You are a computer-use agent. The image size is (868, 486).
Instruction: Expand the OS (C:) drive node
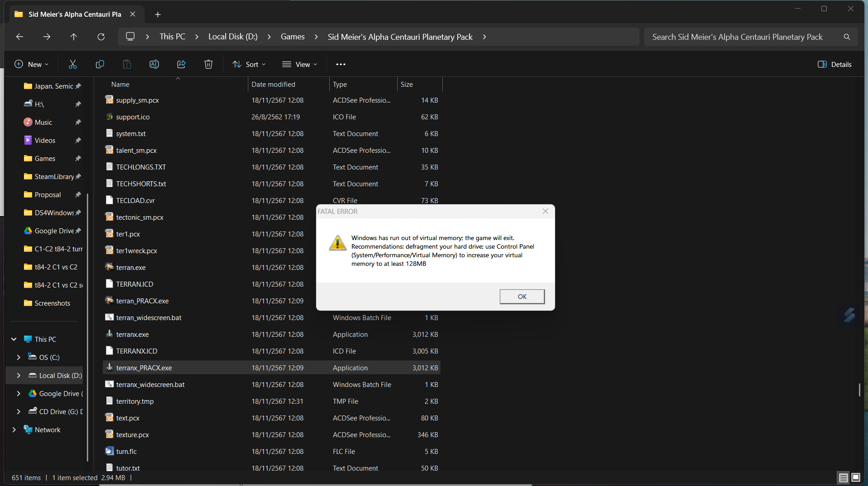(19, 357)
